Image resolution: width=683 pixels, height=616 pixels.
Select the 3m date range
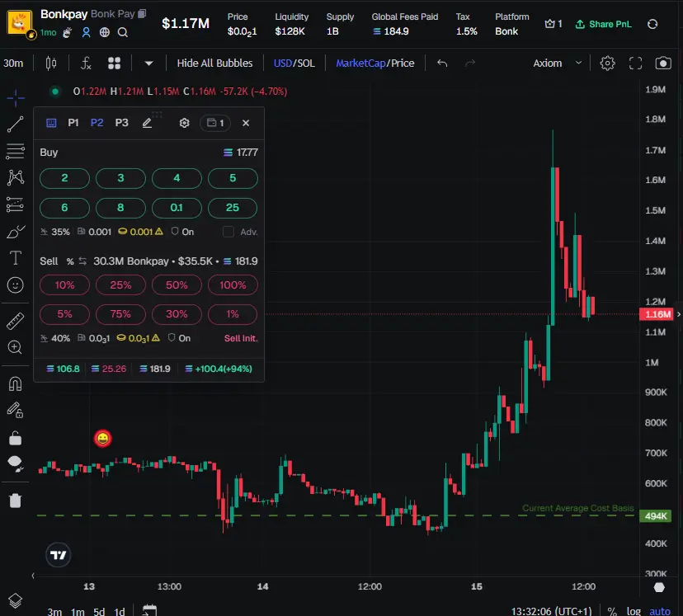(x=54, y=611)
